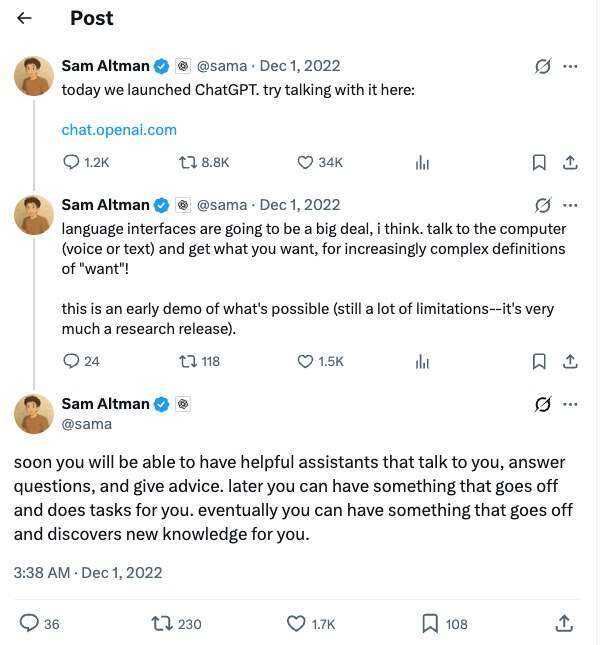Like the main post with 1.7K likes
This screenshot has height=645, width=601.
pos(296,623)
